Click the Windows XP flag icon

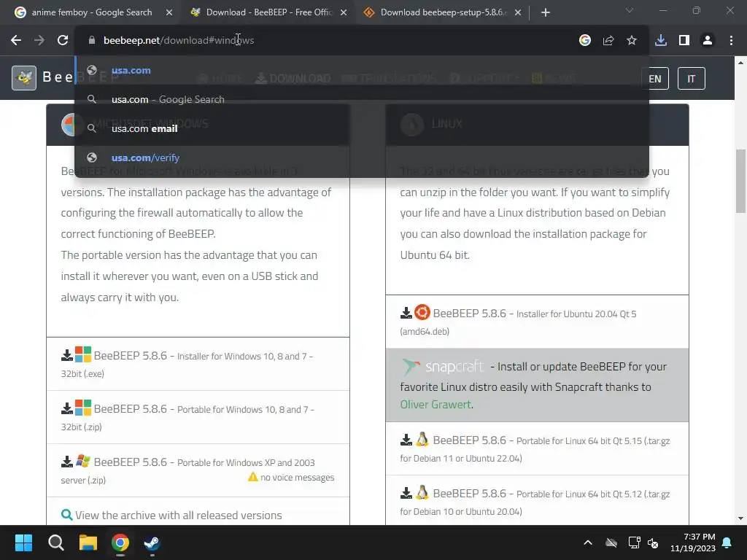point(83,461)
